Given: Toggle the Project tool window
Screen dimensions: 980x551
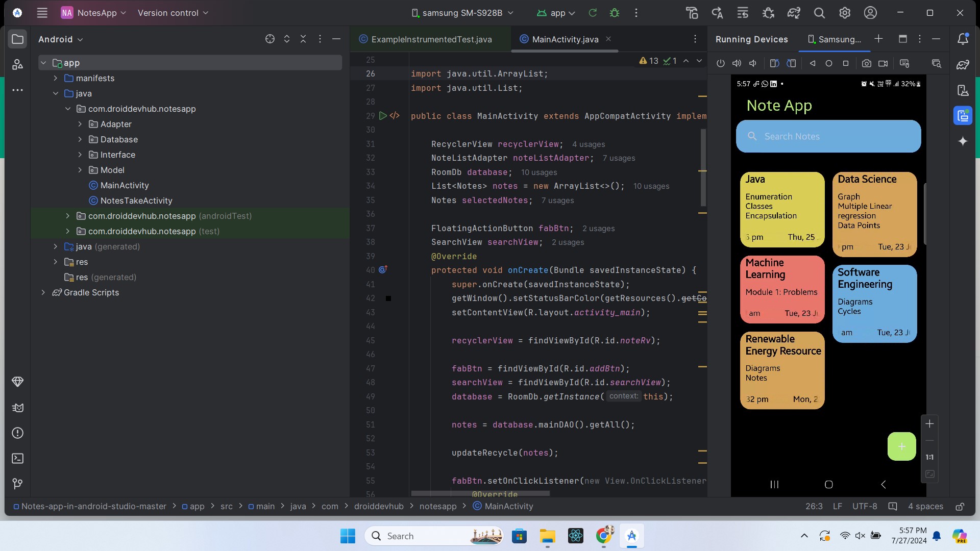Looking at the screenshot, I should (17, 39).
